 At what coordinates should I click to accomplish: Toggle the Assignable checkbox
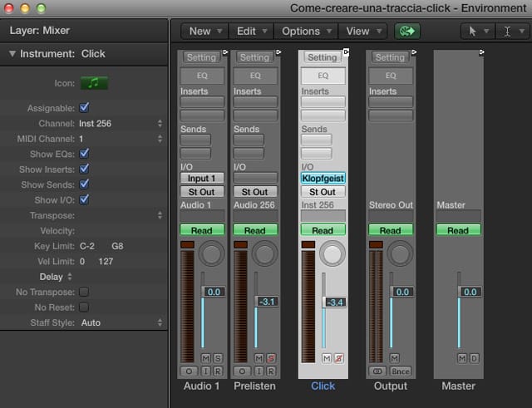pos(84,108)
